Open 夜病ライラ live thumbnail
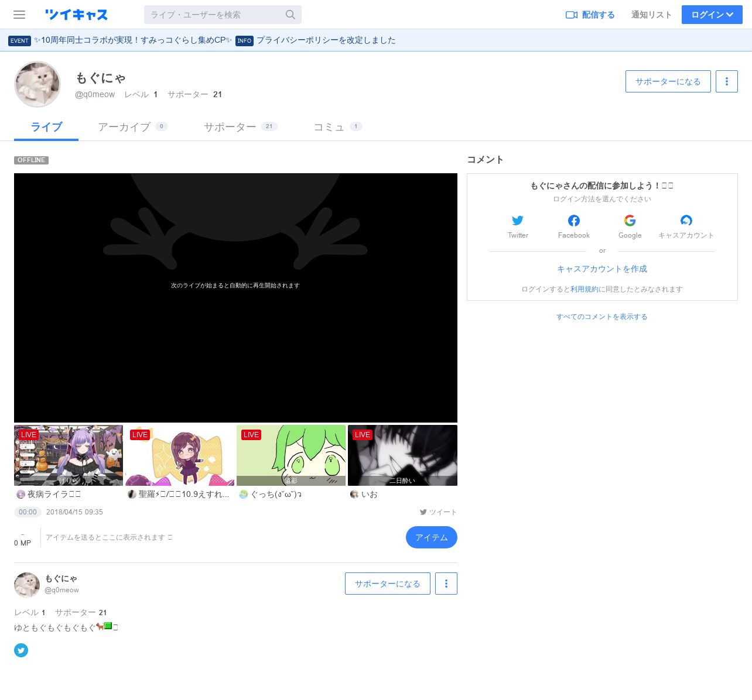 click(x=69, y=455)
